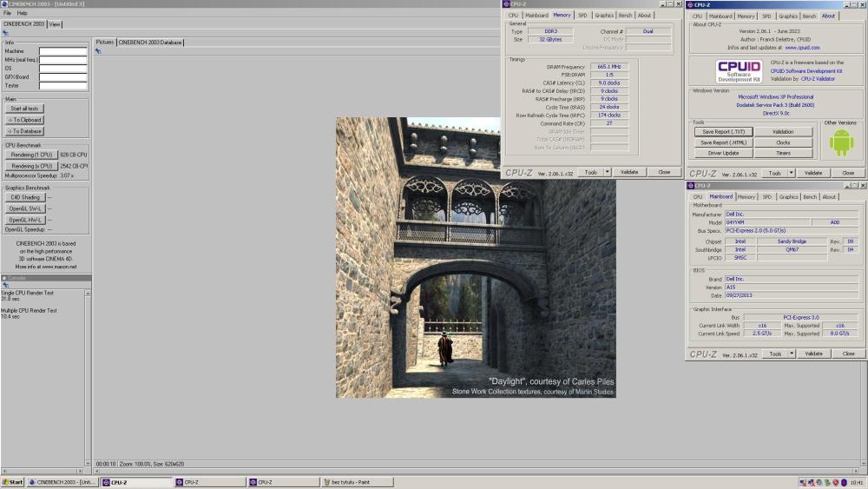Open the CINEBENCH 2003 Database tab
Screen dimensions: 868x489
(150, 42)
